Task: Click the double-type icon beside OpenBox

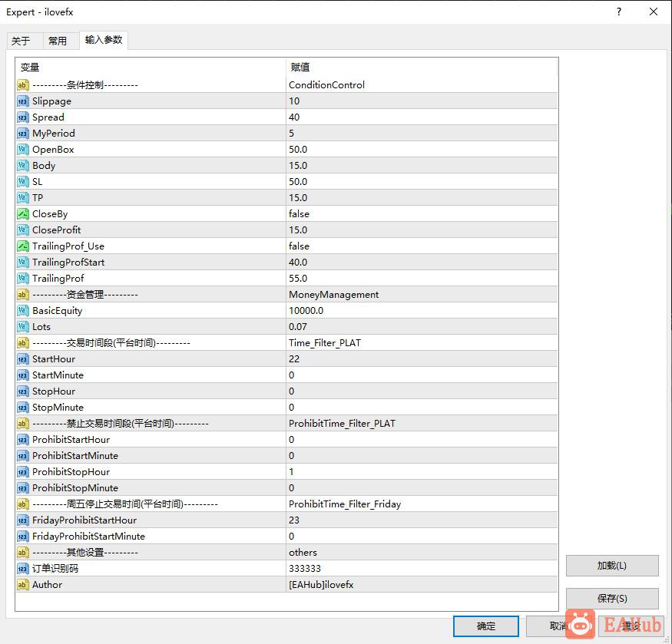Action: (x=23, y=150)
